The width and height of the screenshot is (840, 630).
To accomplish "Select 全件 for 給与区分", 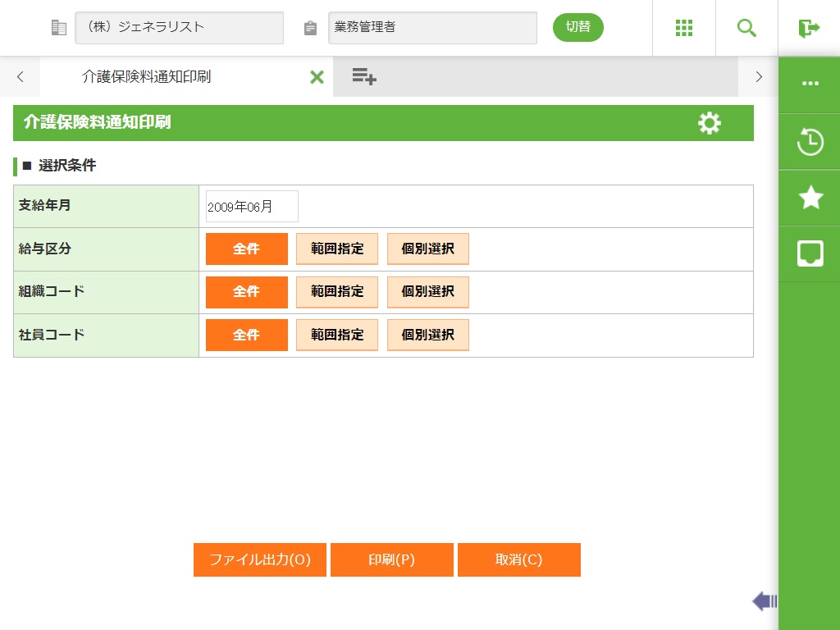I will (x=247, y=249).
